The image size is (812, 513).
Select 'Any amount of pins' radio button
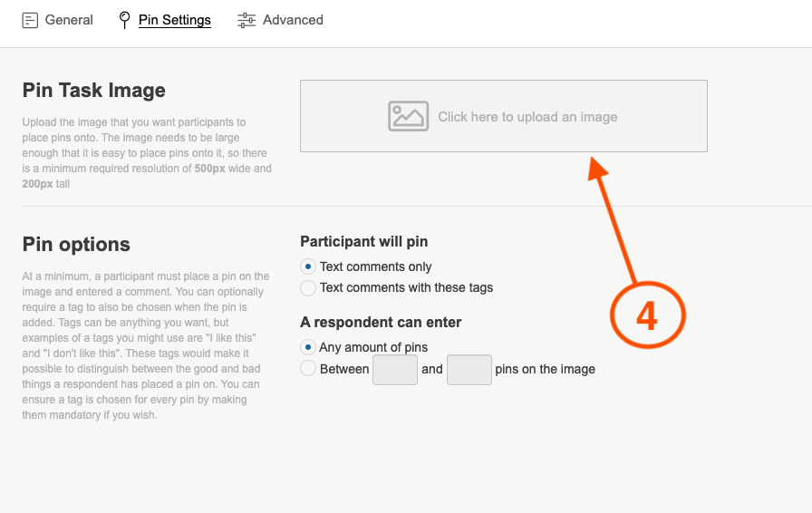point(308,347)
